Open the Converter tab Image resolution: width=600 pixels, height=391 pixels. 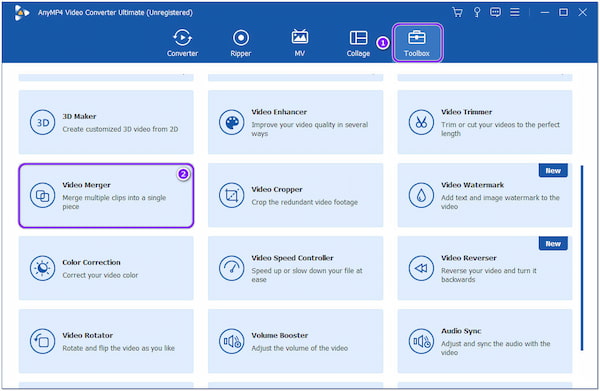182,43
